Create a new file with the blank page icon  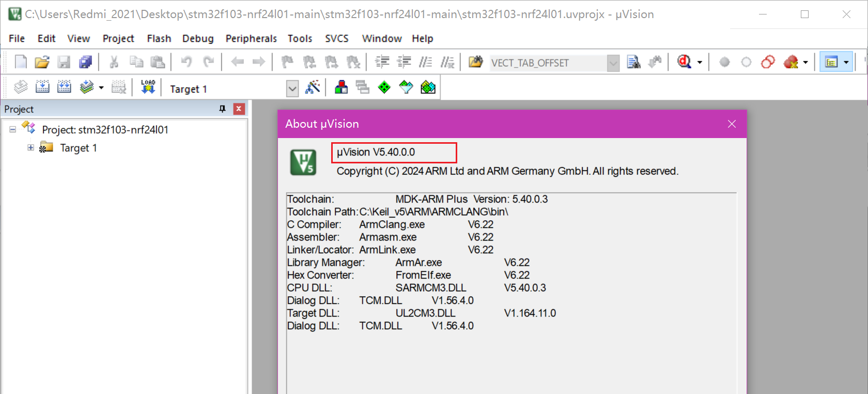click(21, 62)
